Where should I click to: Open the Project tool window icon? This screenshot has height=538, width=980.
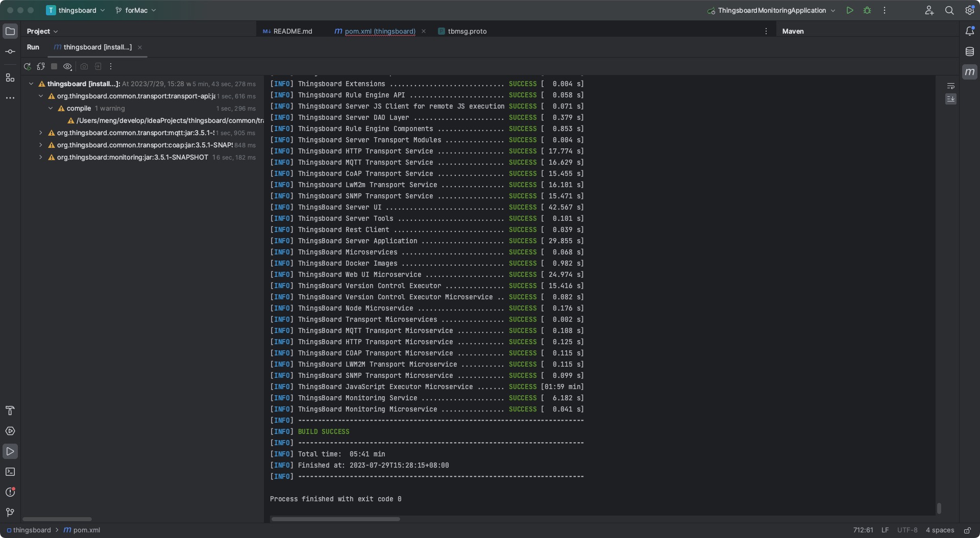click(10, 31)
